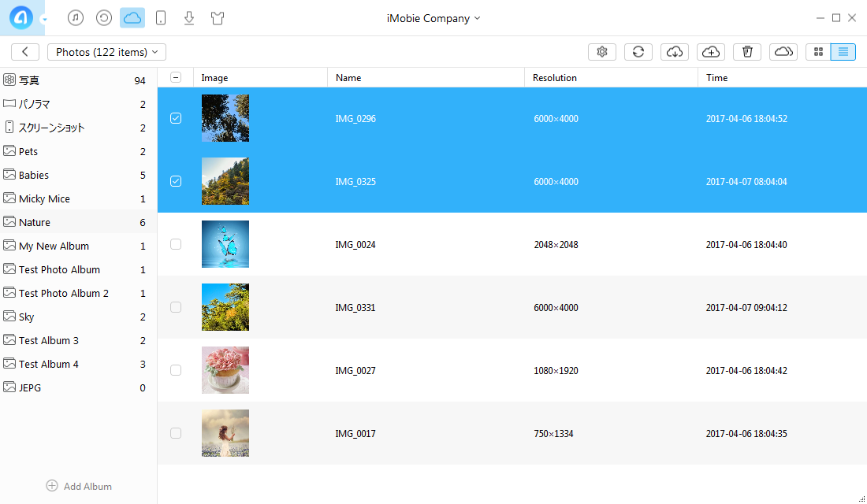Sort by the Name column header
Viewport: 867px width, 504px height.
coord(426,78)
